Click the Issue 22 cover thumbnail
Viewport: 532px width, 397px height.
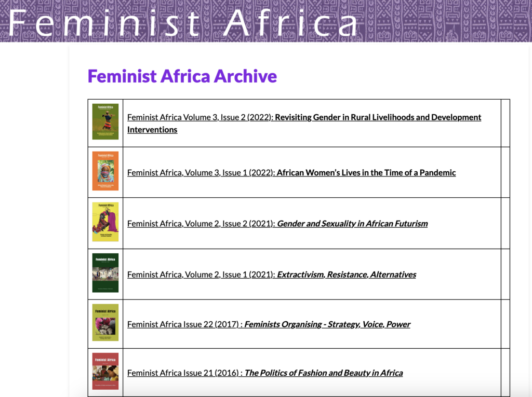105,323
